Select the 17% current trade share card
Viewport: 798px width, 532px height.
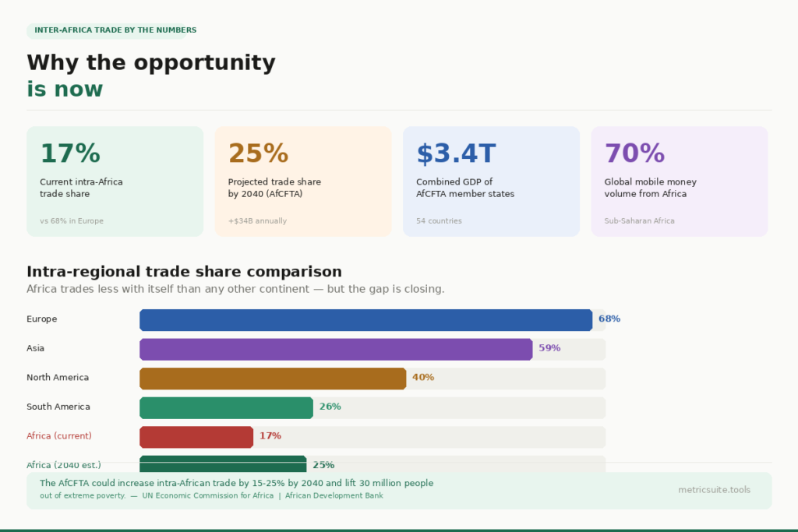[x=115, y=181]
